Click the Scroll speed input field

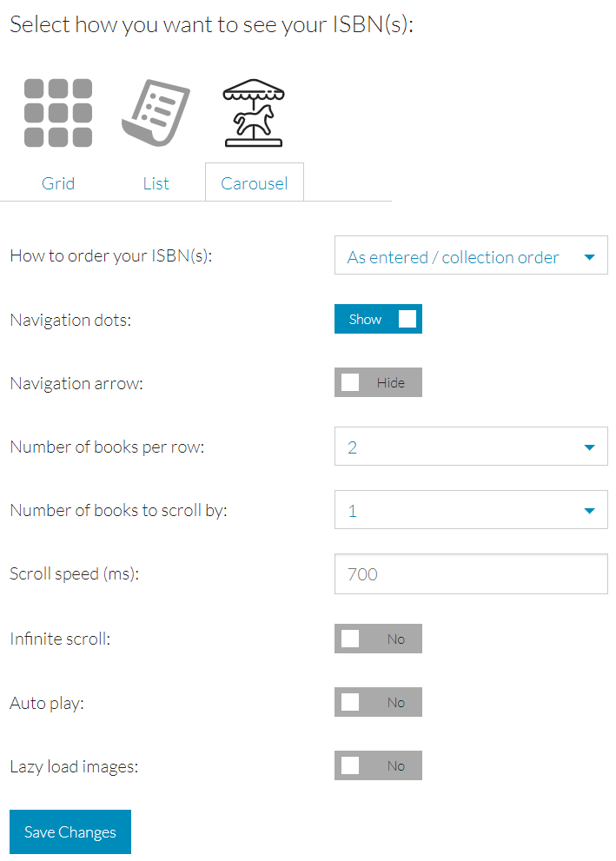coord(471,573)
